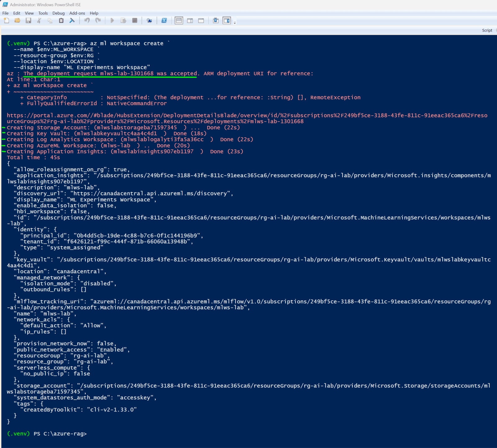Expand the Script pane label

pyautogui.click(x=487, y=30)
